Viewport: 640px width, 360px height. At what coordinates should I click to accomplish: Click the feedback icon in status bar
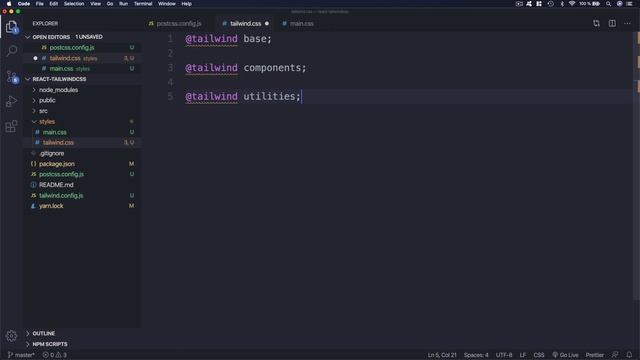click(615, 355)
